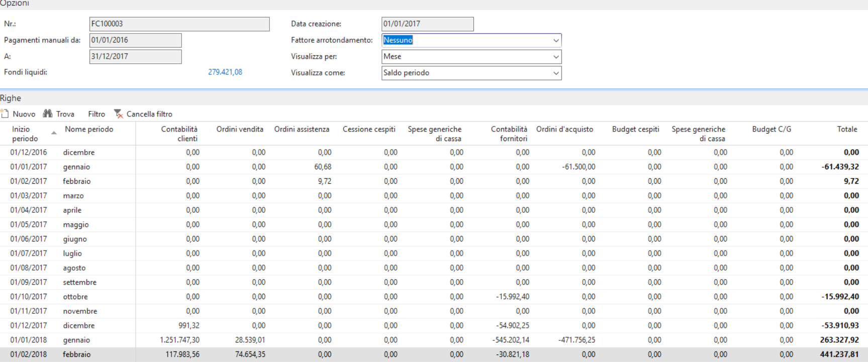This screenshot has width=868, height=362.
Task: Click Ordini vendita value 74.654,35
Action: (250, 354)
